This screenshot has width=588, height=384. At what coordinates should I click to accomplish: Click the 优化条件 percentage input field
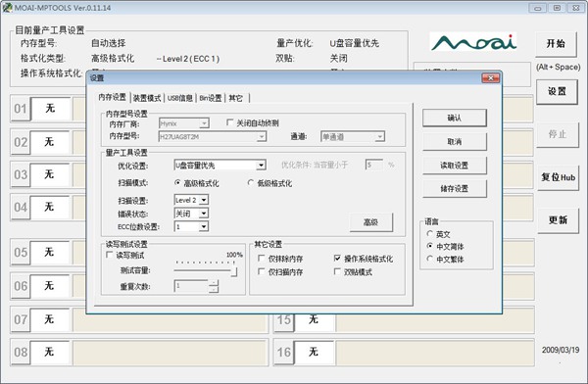(x=374, y=165)
